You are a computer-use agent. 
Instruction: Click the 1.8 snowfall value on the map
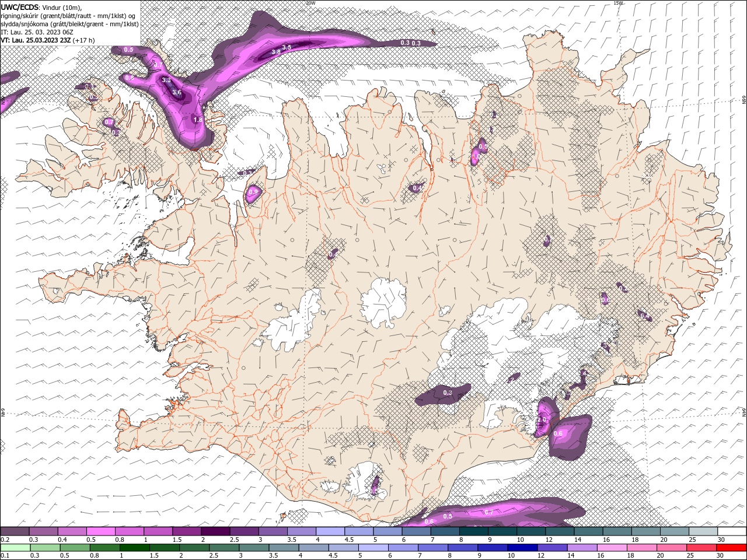pos(197,120)
